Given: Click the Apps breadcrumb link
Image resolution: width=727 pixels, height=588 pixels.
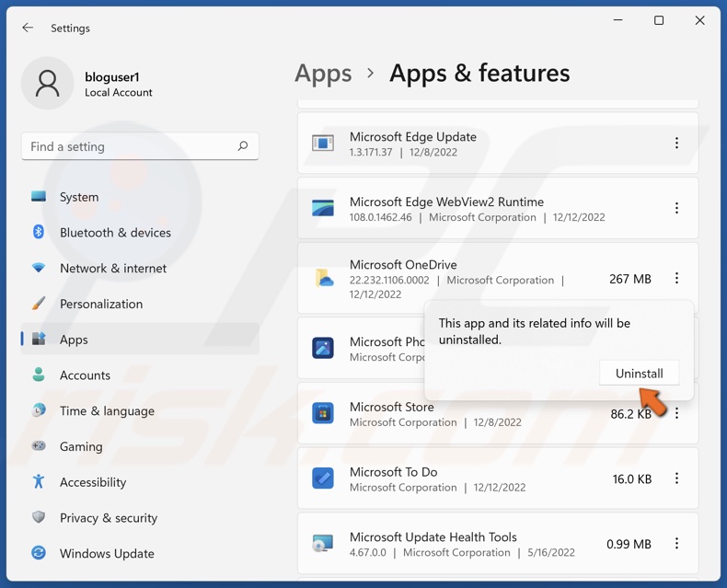Looking at the screenshot, I should tap(323, 74).
